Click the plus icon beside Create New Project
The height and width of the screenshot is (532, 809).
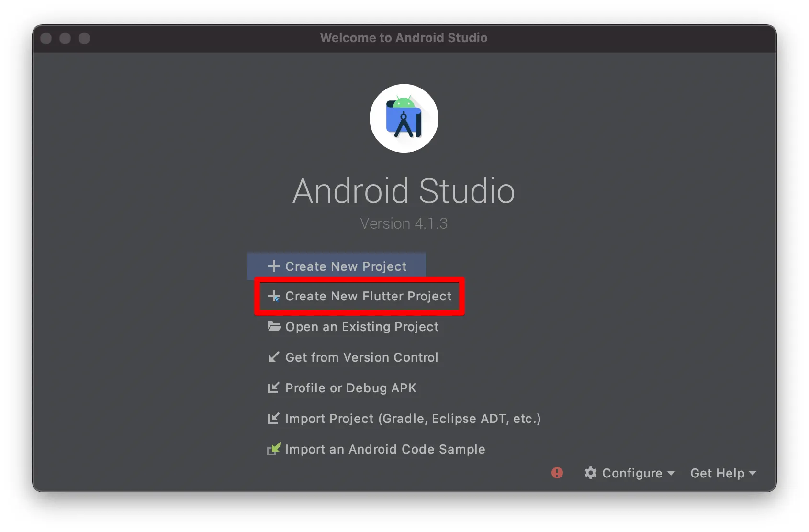click(273, 266)
